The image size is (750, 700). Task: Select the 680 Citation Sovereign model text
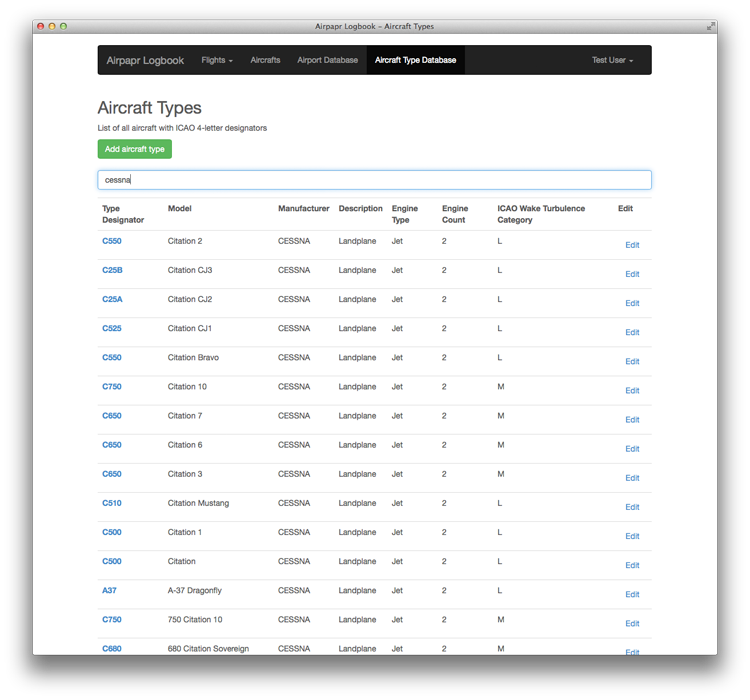208,649
